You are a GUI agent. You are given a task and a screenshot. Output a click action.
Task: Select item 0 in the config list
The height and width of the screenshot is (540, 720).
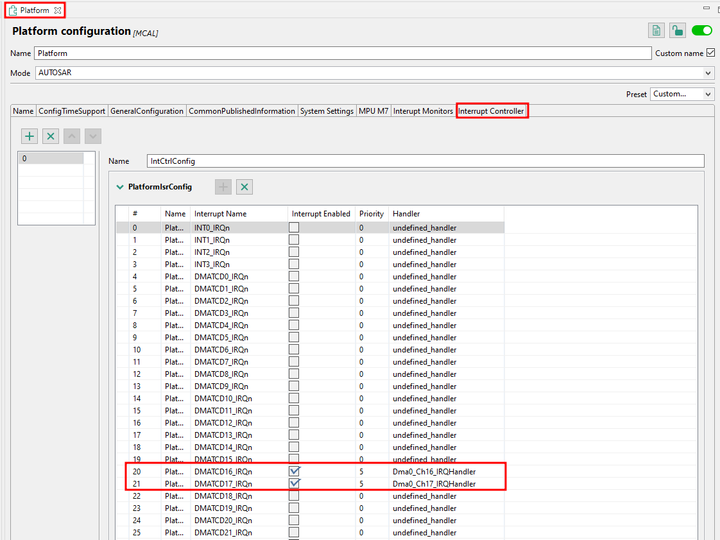[x=51, y=158]
